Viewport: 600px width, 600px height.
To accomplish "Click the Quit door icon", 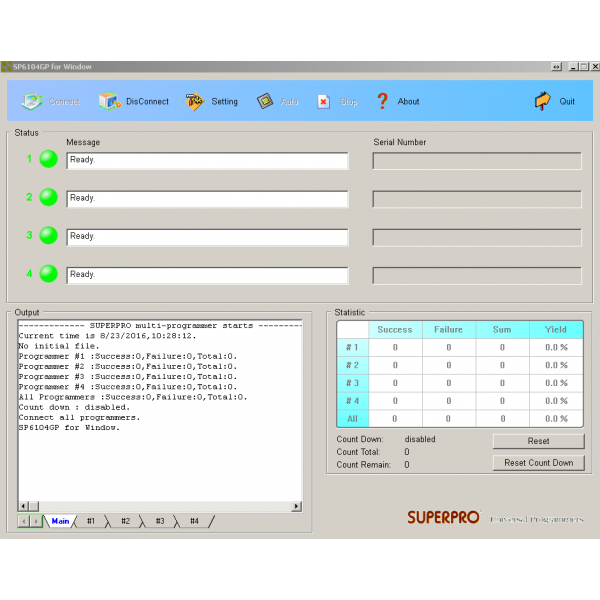I will tap(543, 101).
